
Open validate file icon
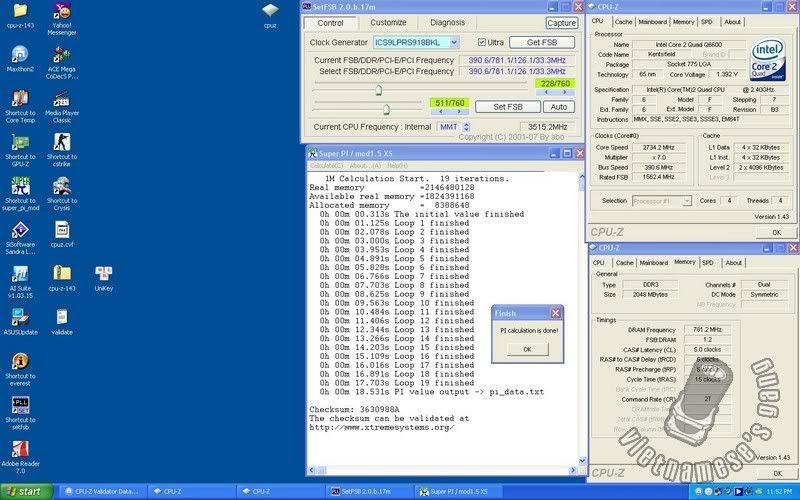tap(62, 322)
